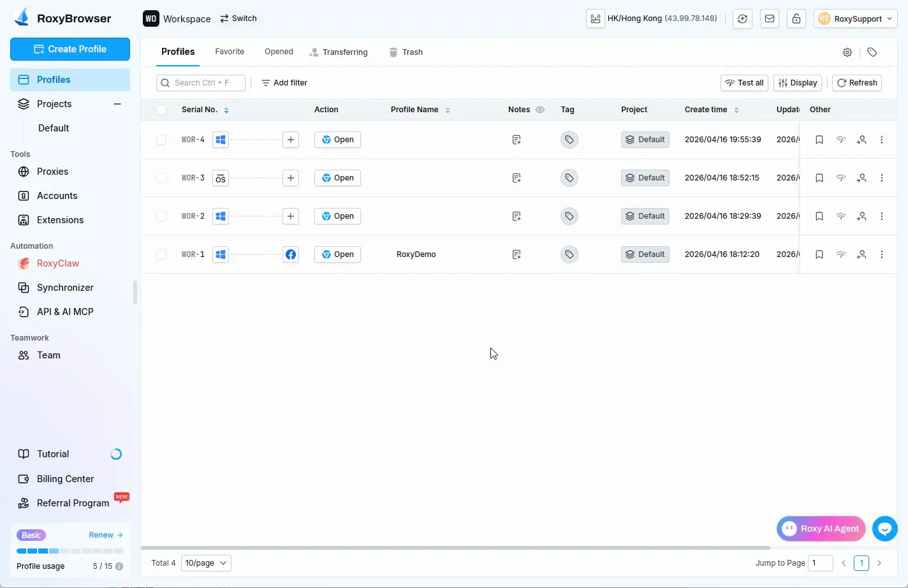Sort by Serial No. column
Screen dimensions: 908x588
click(226, 110)
